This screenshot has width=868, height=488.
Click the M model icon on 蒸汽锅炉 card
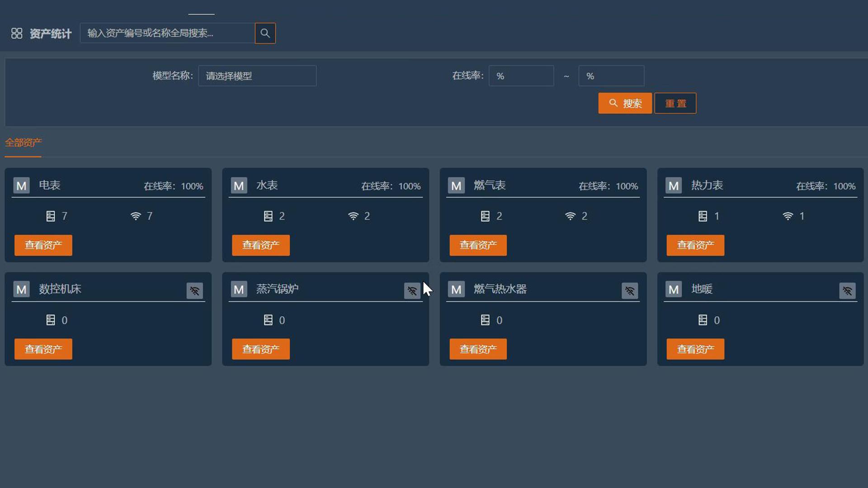(239, 290)
